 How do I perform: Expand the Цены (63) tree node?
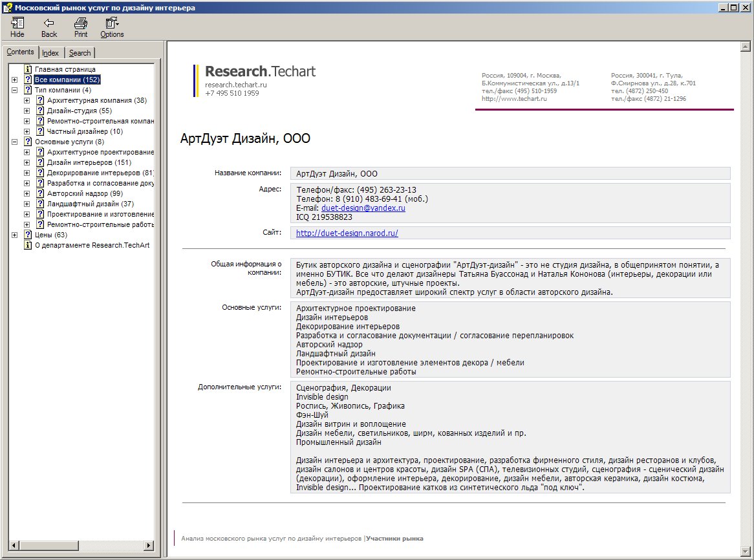coord(14,235)
